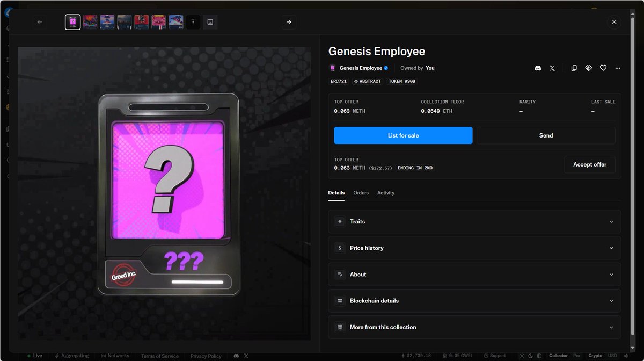
Task: Expand the About section
Action: pyautogui.click(x=474, y=274)
